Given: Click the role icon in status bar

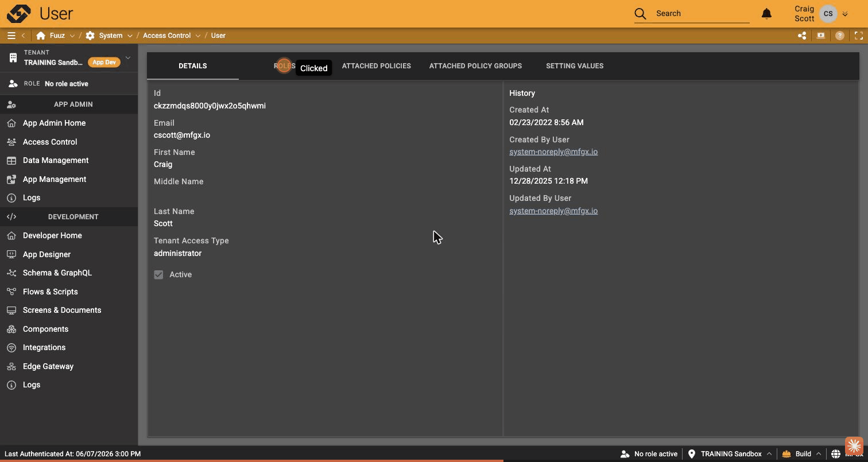Looking at the screenshot, I should tap(625, 453).
